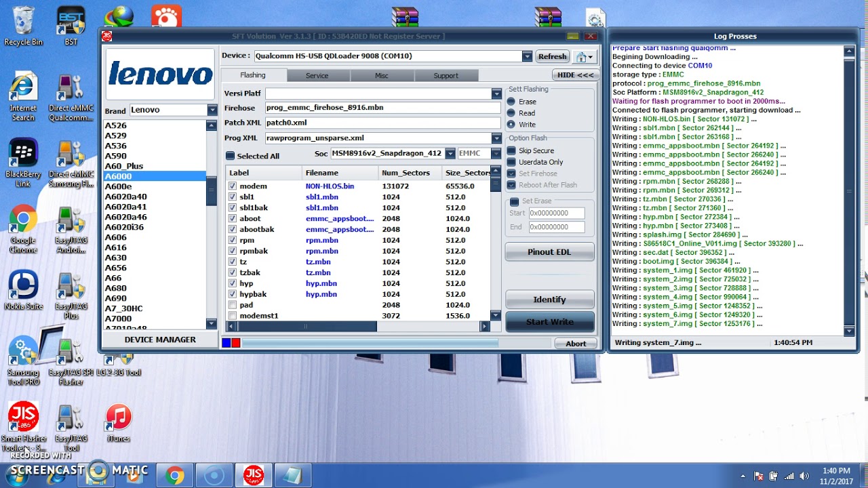Image resolution: width=868 pixels, height=488 pixels.
Task: Toggle the Selected All checkbox
Action: pos(231,156)
